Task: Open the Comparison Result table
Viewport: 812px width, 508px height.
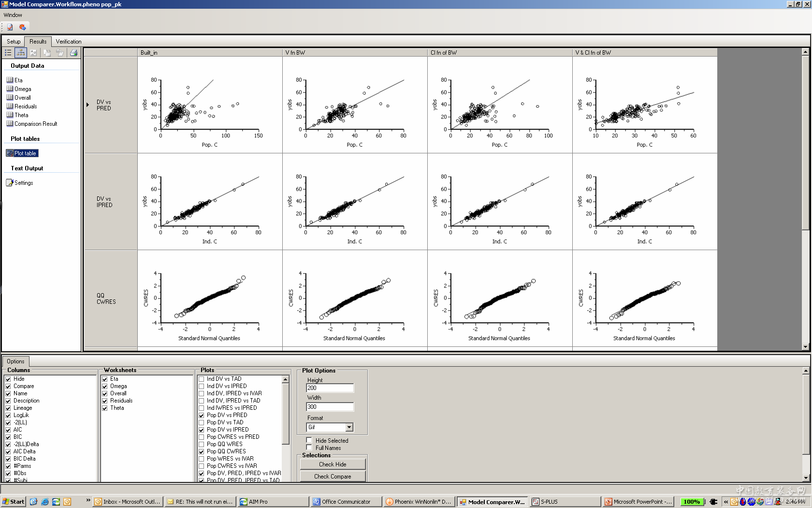Action: coord(35,124)
